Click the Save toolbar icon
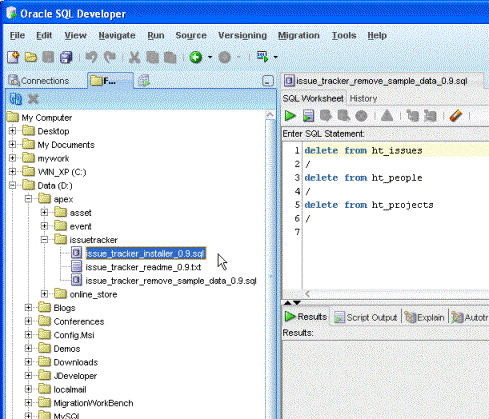The height and width of the screenshot is (419, 489). (48, 57)
